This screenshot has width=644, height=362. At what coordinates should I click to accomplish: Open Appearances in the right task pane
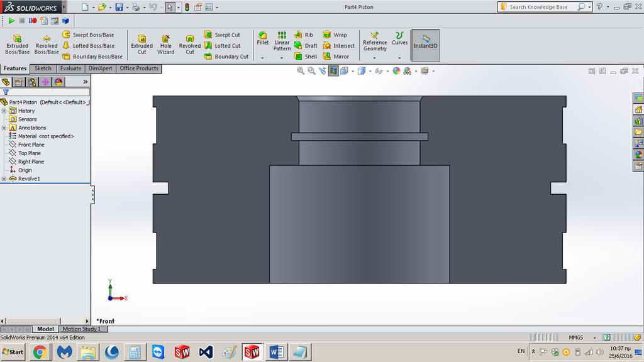(x=638, y=155)
